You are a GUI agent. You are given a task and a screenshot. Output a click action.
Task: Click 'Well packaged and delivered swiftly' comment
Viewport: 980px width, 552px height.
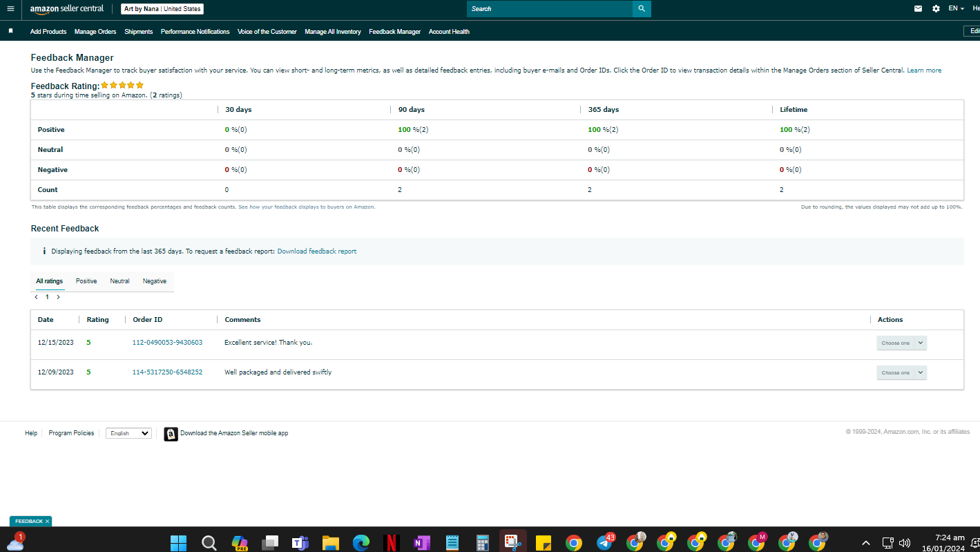pos(278,372)
